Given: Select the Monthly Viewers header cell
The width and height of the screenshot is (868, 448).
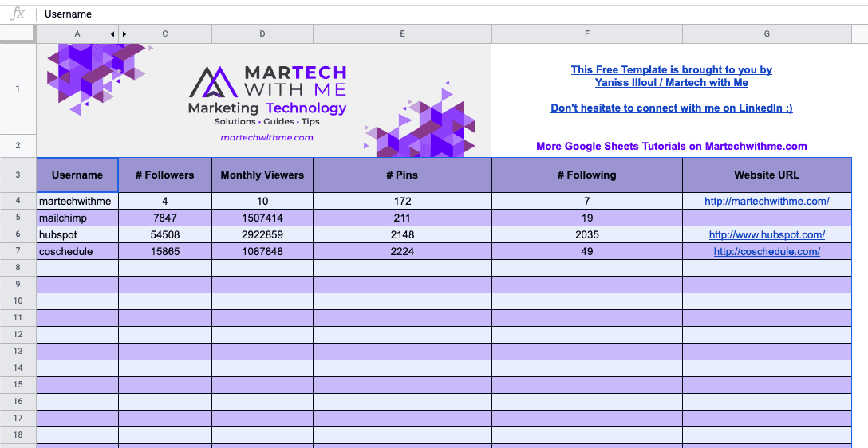Looking at the screenshot, I should (262, 175).
